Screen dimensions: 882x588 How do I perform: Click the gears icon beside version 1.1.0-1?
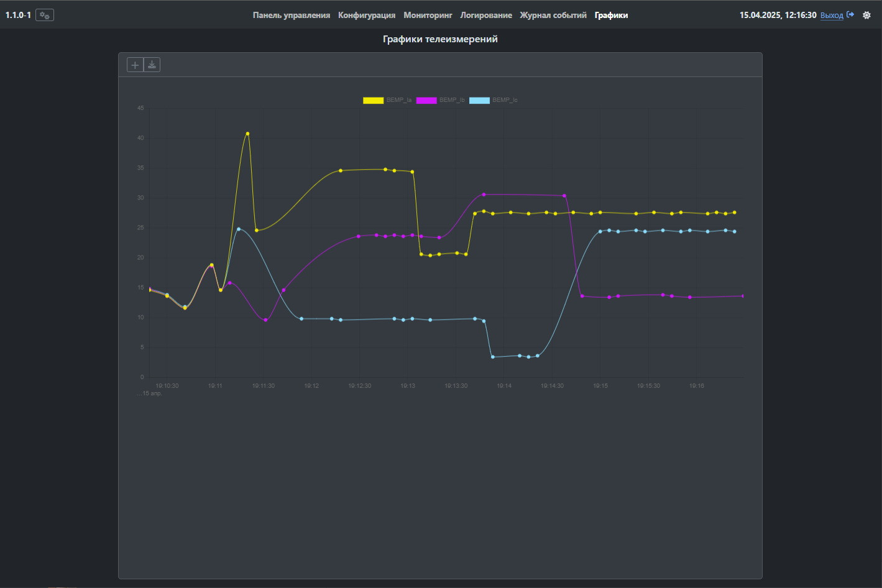coord(45,15)
